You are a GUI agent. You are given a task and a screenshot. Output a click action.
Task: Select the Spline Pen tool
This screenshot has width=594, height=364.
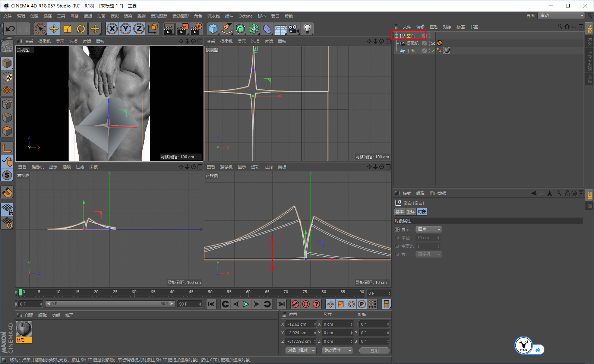(x=227, y=29)
